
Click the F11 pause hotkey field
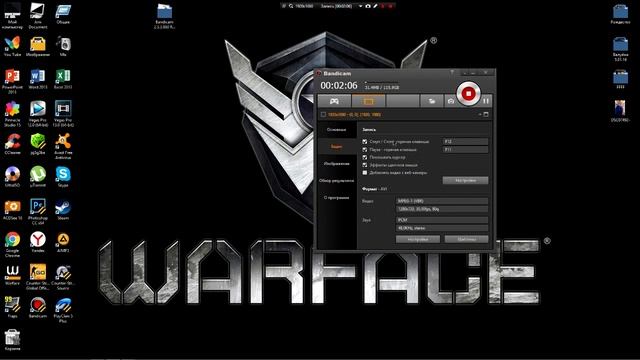coord(465,149)
